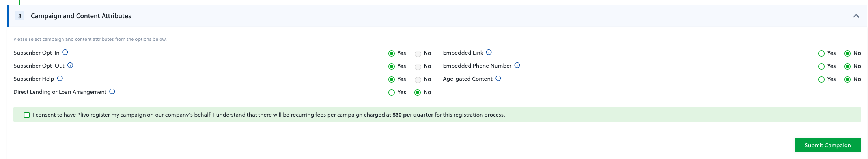Image resolution: width=868 pixels, height=159 pixels.
Task: Select No for Subscriber Opt-Out
Action: (418, 66)
